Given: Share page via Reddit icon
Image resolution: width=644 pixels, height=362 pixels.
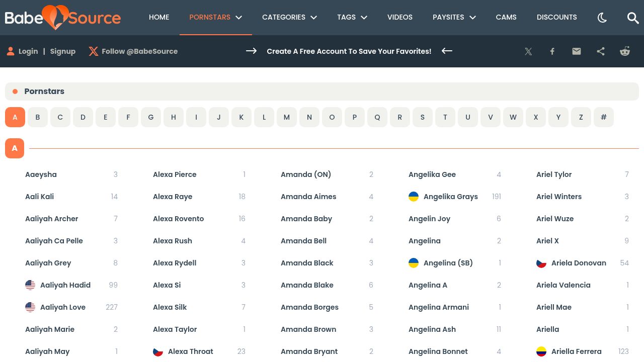Looking at the screenshot, I should coord(625,51).
